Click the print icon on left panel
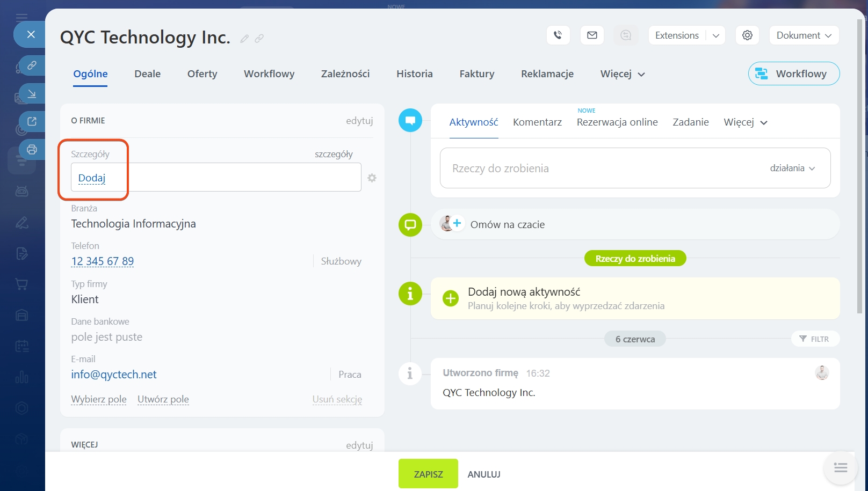 tap(32, 150)
